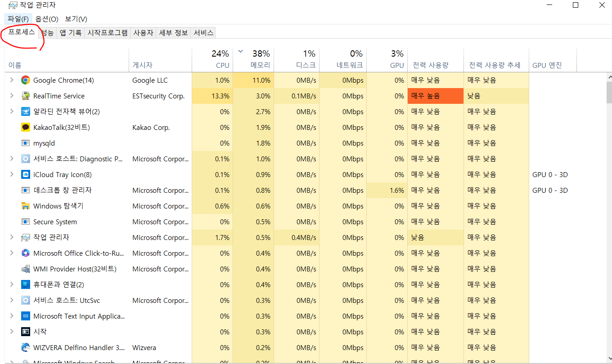The height and width of the screenshot is (364, 612).
Task: Click the 작업 관리자 process row icon
Action: click(26, 238)
